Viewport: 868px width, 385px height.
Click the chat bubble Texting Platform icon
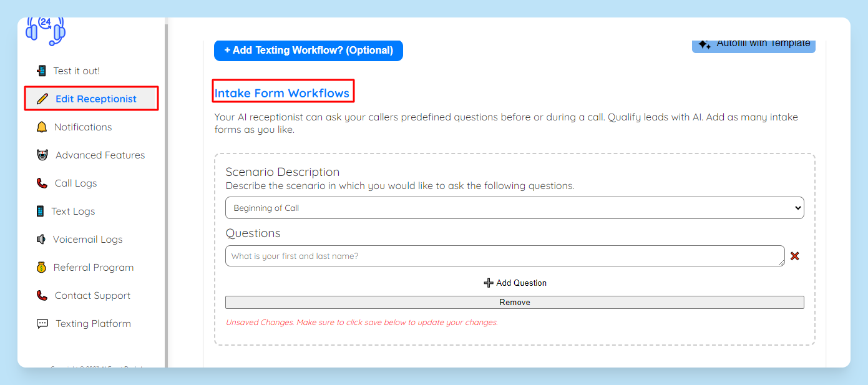point(42,323)
